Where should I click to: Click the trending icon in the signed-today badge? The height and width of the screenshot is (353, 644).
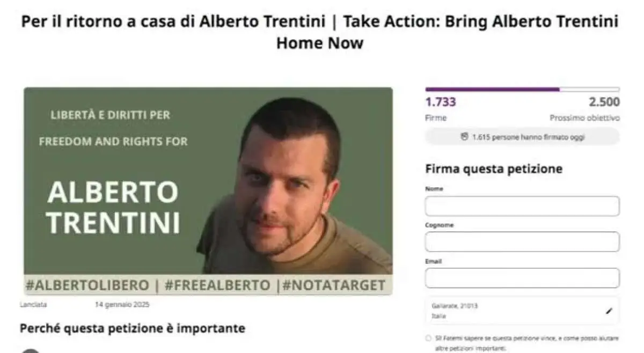(x=465, y=137)
